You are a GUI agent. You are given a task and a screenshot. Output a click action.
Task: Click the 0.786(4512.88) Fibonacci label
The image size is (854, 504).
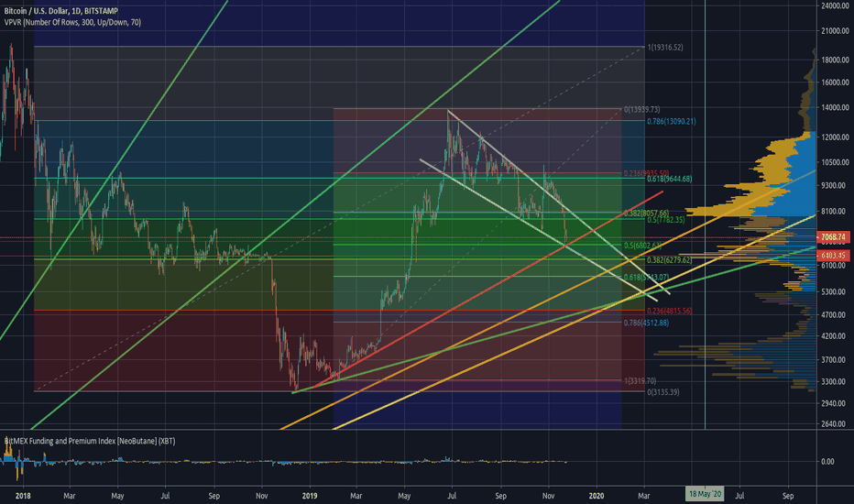pyautogui.click(x=646, y=323)
